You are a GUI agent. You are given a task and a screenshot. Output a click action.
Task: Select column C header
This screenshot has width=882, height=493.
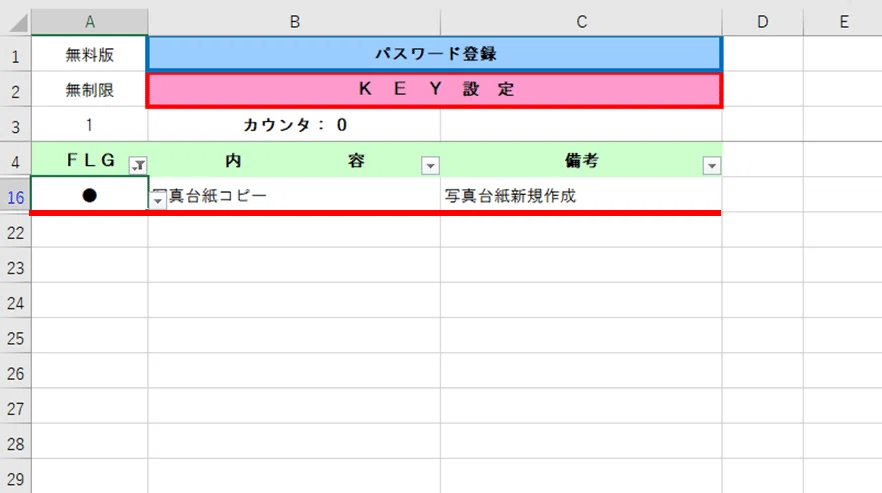tap(581, 22)
